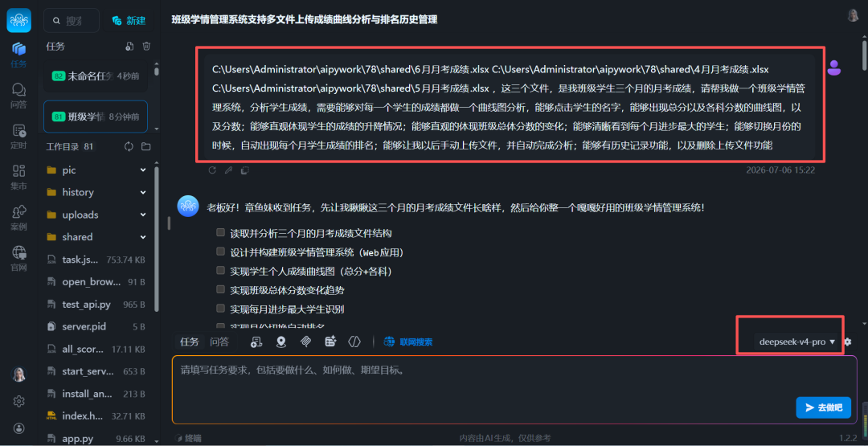Open the 任务 sidebar section

point(18,55)
